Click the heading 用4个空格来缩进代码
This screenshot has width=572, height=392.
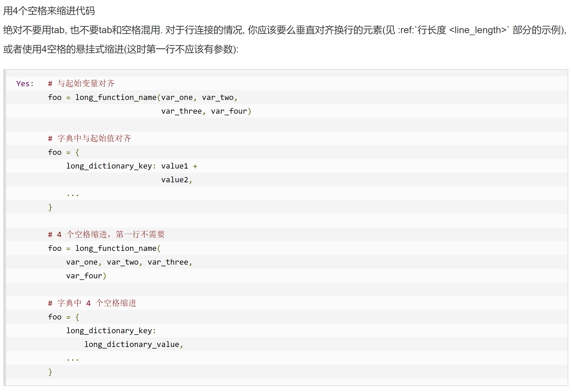tap(49, 11)
